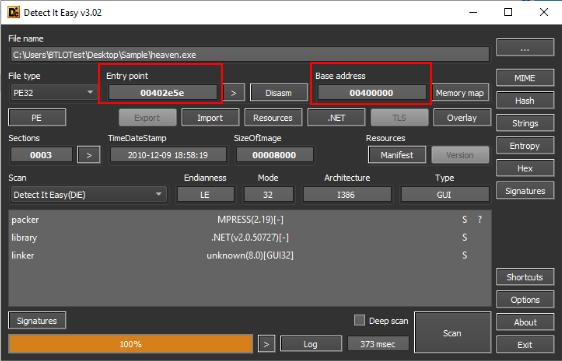The width and height of the screenshot is (562, 361).
Task: Click the Base address field 00400000
Action: (x=372, y=93)
